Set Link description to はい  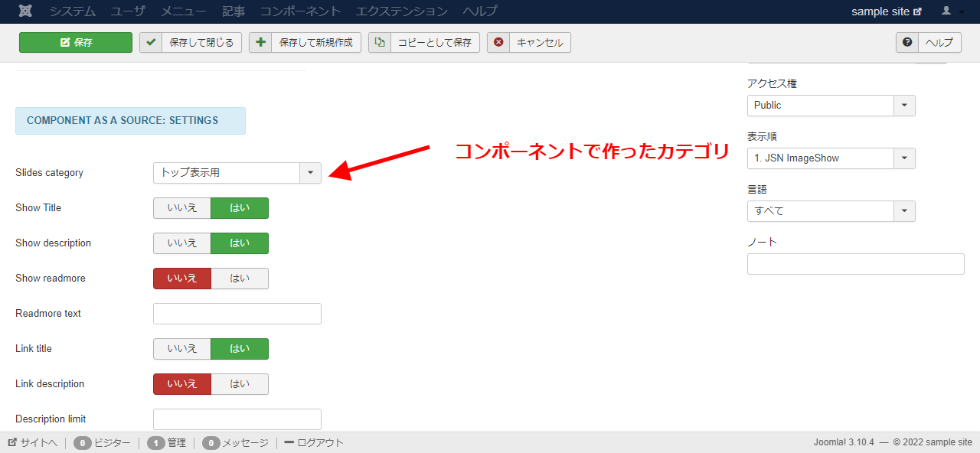click(x=240, y=384)
